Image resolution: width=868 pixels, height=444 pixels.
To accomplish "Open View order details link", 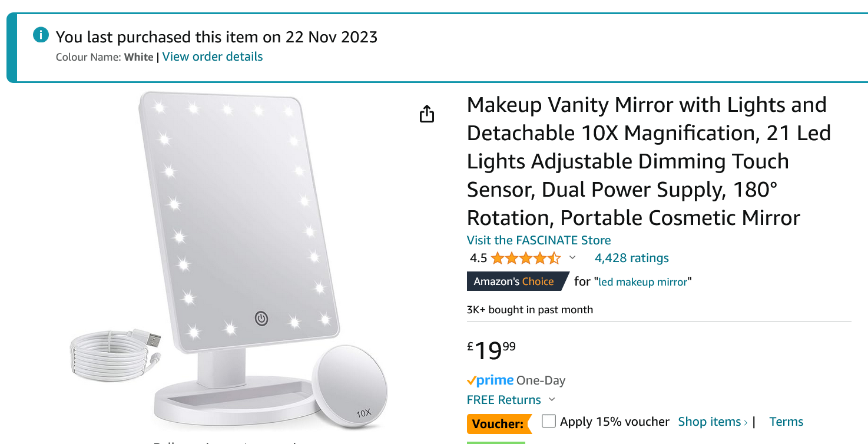I will pyautogui.click(x=213, y=57).
